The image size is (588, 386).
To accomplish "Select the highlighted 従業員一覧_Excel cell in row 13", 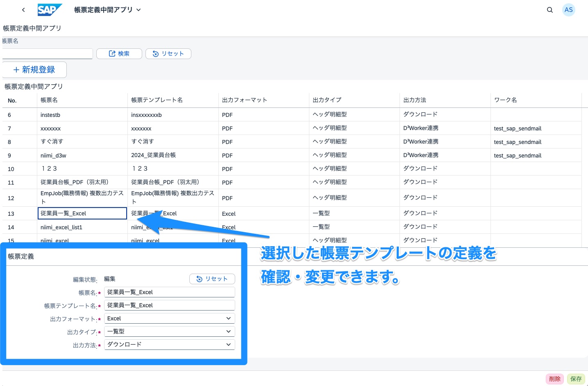I will 82,213.
